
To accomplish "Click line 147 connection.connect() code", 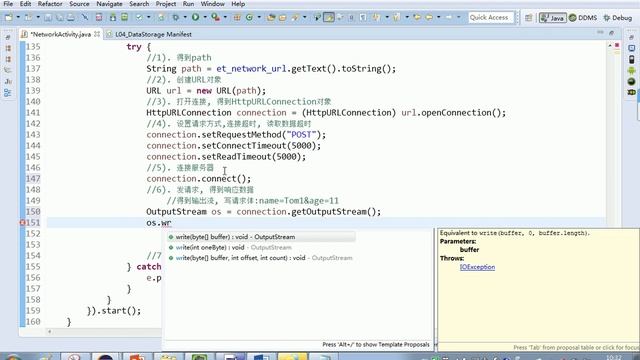I will click(198, 178).
